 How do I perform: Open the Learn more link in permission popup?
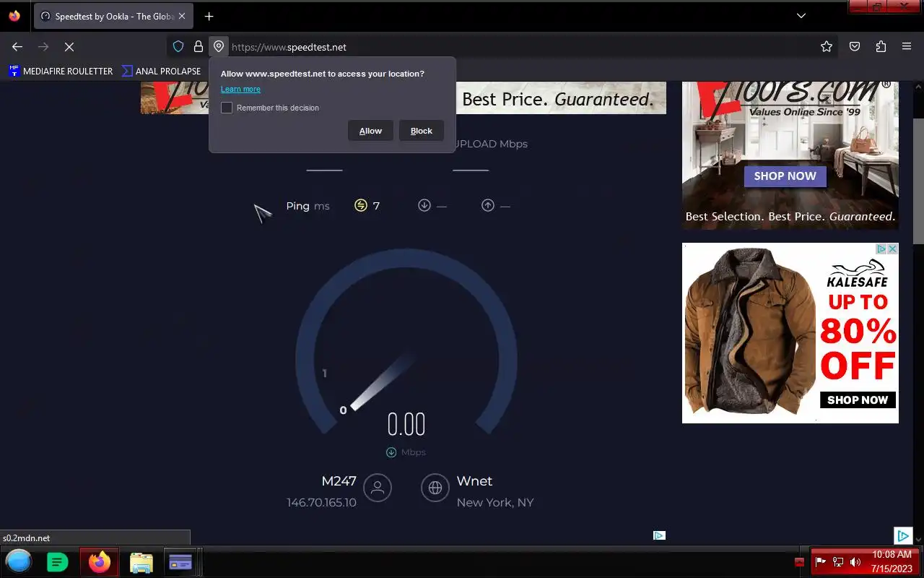pyautogui.click(x=240, y=89)
